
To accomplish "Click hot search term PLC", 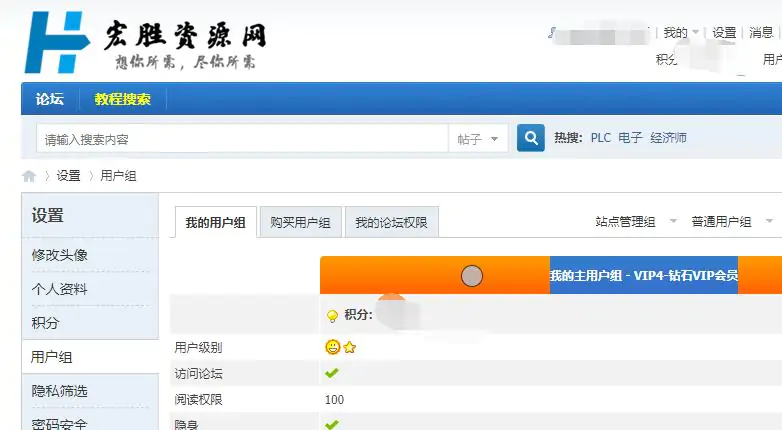I will click(x=600, y=138).
